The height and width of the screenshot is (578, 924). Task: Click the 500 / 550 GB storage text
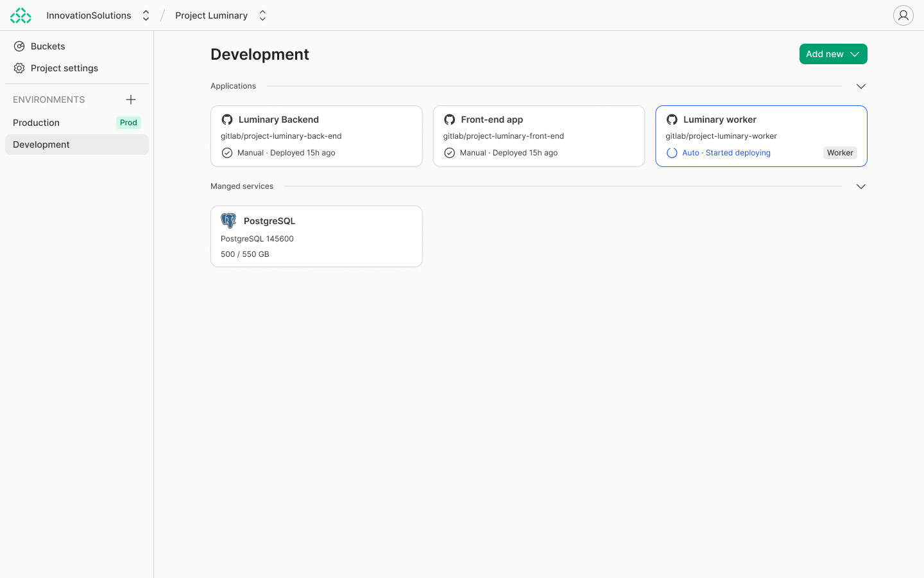point(245,254)
